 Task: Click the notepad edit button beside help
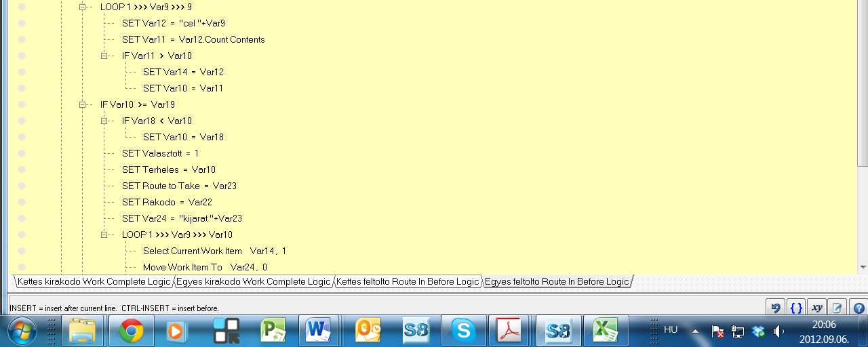click(837, 308)
